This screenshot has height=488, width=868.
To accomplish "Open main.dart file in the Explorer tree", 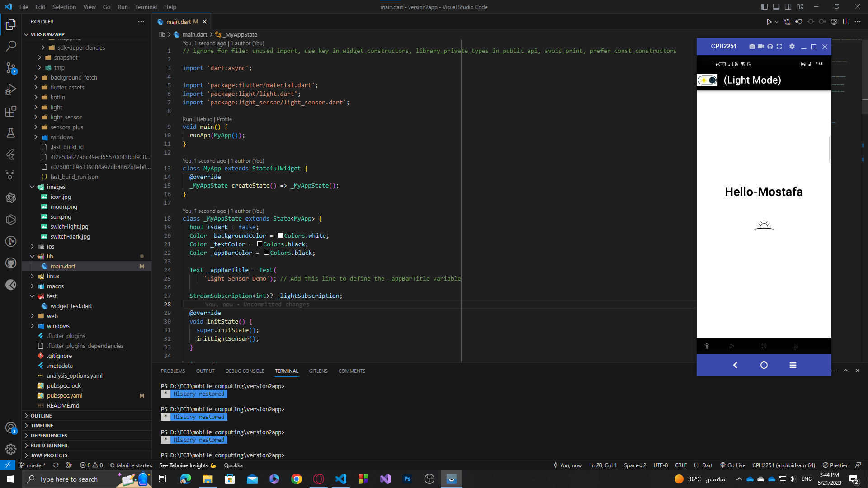I will click(x=63, y=266).
